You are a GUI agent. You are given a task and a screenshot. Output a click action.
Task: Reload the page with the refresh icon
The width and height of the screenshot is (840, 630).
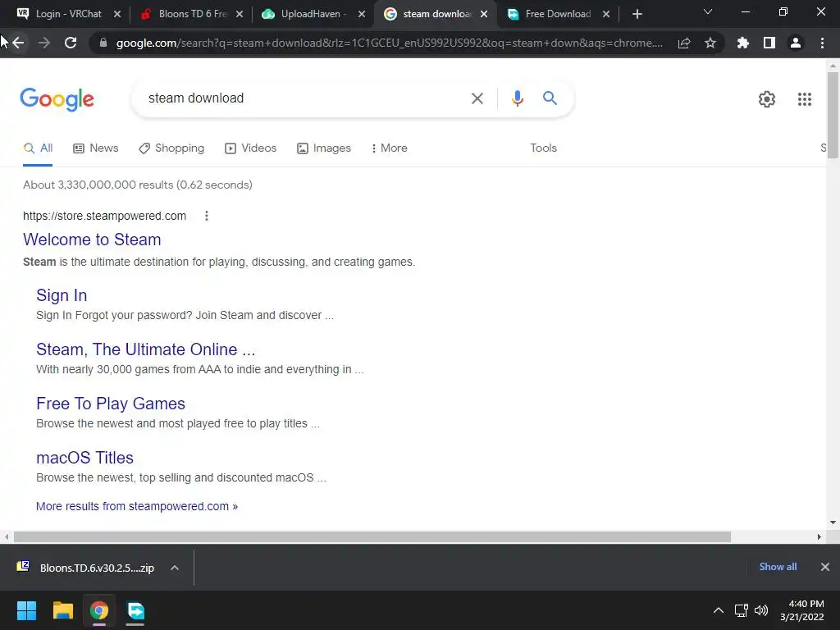click(71, 43)
